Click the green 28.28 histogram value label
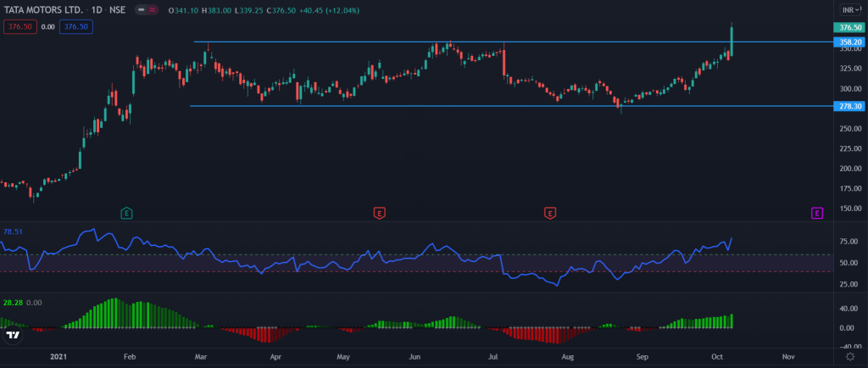The image size is (868, 368). click(x=11, y=302)
